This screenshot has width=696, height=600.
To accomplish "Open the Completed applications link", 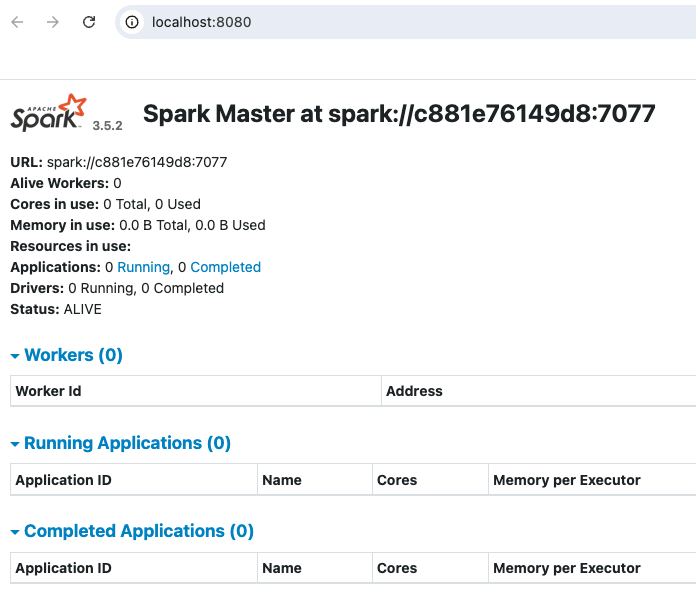I will click(225, 267).
